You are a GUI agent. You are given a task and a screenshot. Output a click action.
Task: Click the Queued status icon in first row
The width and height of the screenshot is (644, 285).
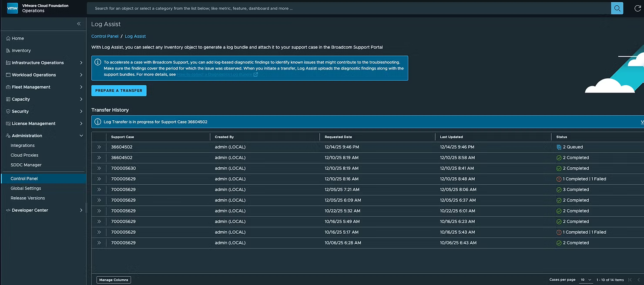(559, 147)
